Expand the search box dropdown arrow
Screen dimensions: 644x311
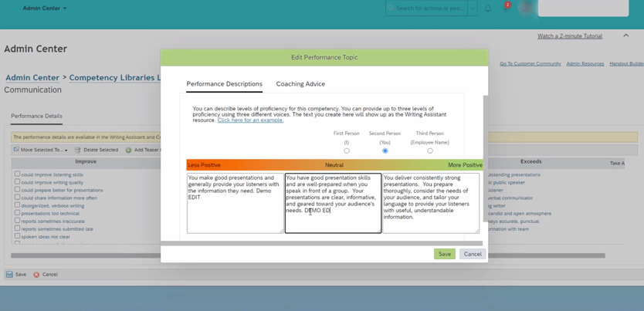click(472, 8)
